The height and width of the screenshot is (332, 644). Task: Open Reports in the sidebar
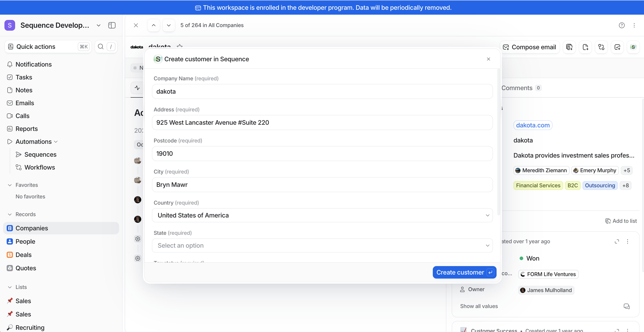coord(26,129)
